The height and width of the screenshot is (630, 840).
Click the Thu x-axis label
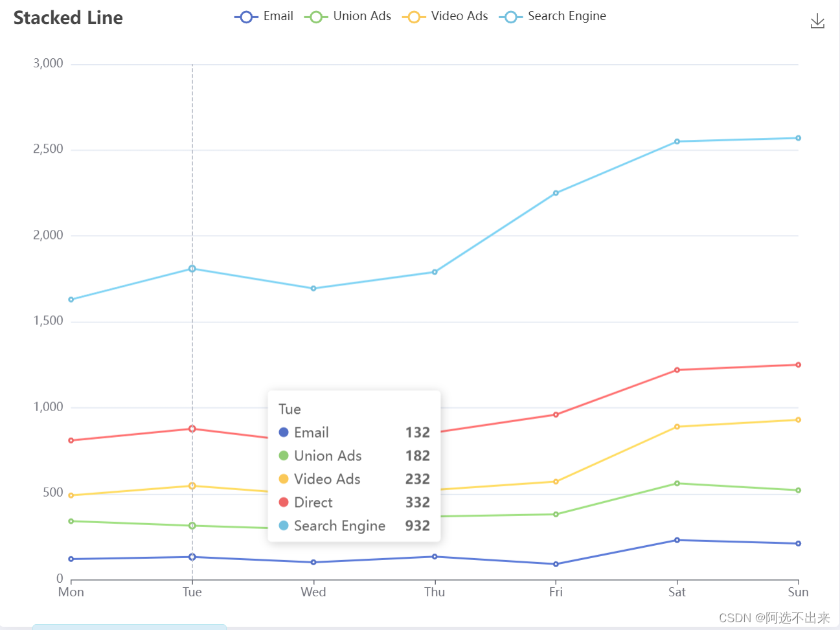pos(435,592)
